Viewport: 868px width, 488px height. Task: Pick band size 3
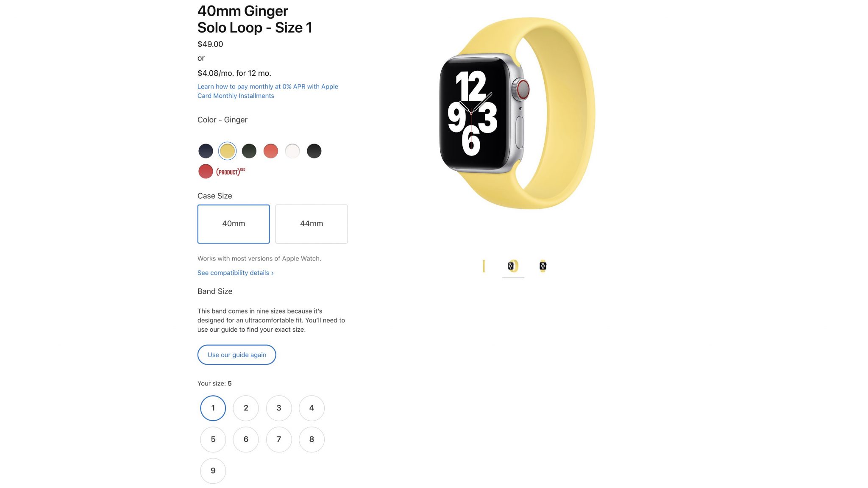point(279,408)
